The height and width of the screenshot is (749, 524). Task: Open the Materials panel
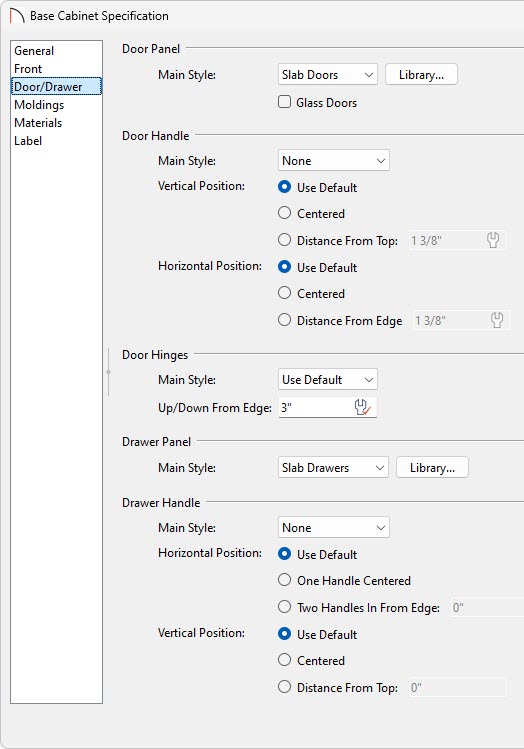pyautogui.click(x=38, y=123)
